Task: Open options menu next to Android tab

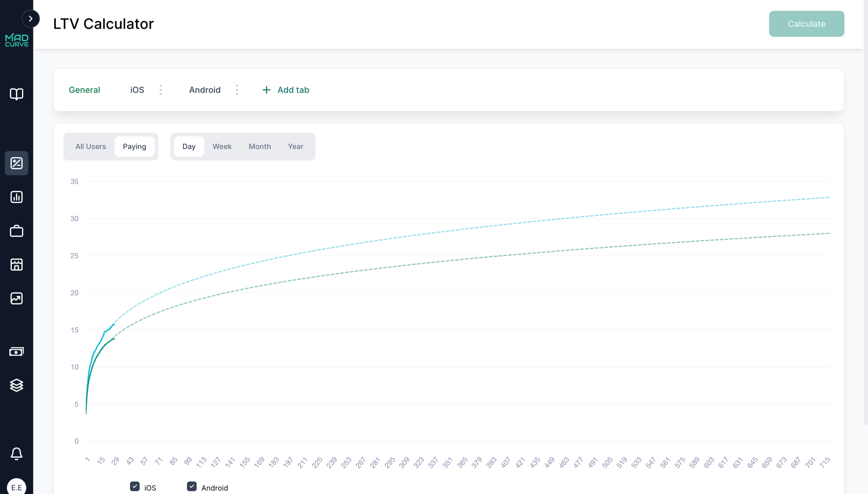Action: click(x=237, y=90)
